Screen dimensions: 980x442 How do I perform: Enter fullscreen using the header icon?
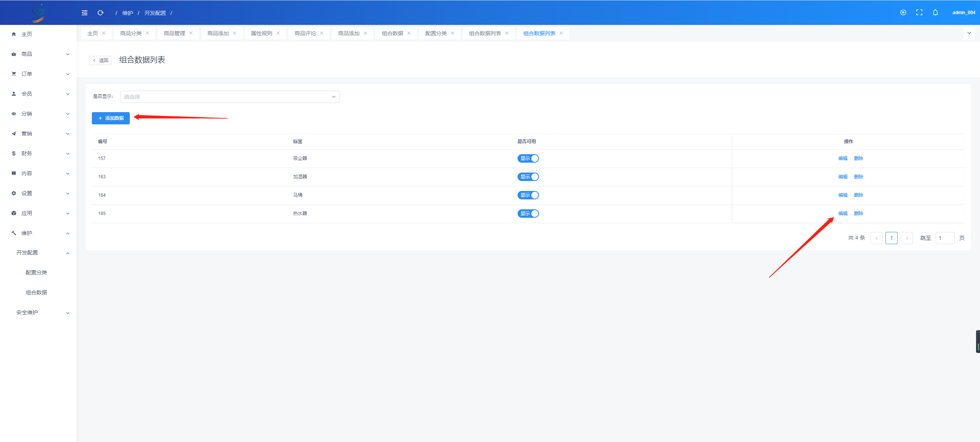click(x=919, y=12)
